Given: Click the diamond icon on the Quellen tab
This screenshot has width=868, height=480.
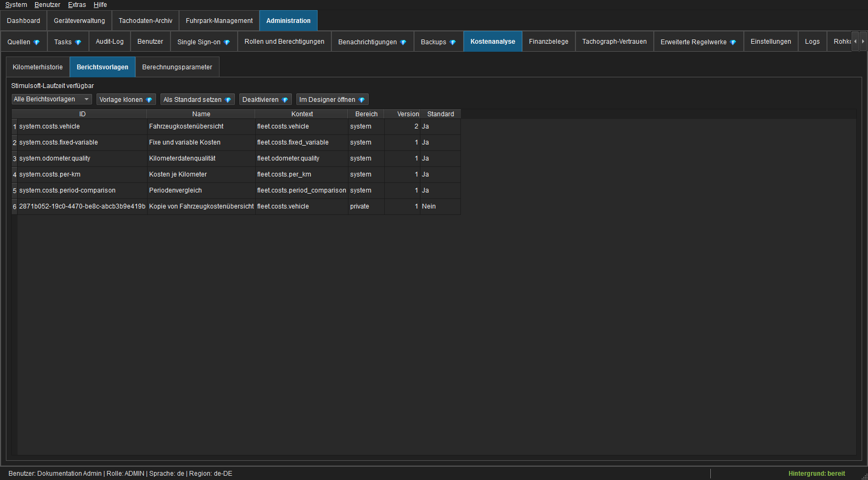Looking at the screenshot, I should coord(37,42).
